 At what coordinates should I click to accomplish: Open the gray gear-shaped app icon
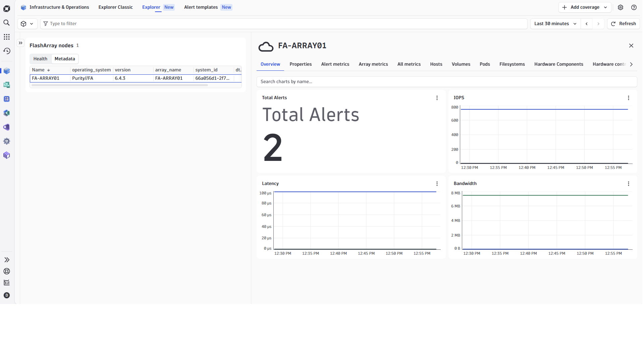[x=7, y=141]
